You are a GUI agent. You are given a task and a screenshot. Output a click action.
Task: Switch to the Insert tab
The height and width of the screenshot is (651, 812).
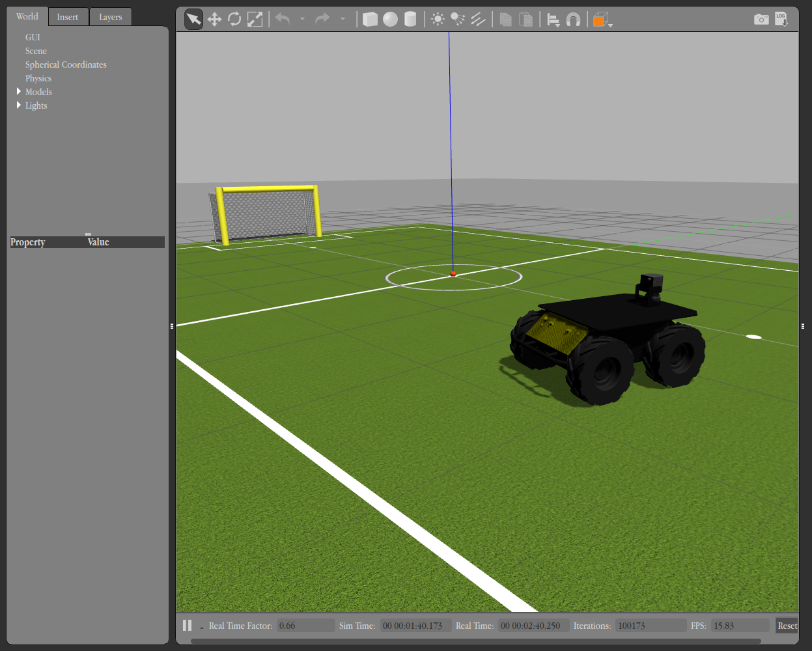click(x=68, y=17)
